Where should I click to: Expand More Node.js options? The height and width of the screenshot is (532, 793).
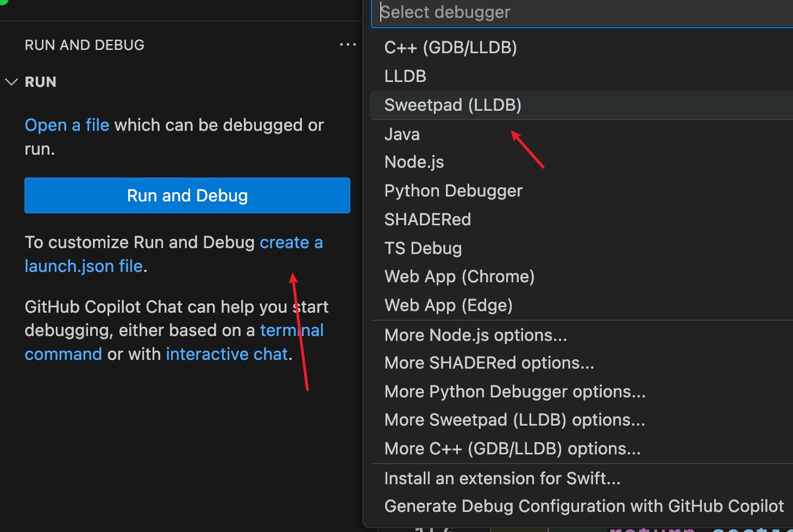pos(475,335)
